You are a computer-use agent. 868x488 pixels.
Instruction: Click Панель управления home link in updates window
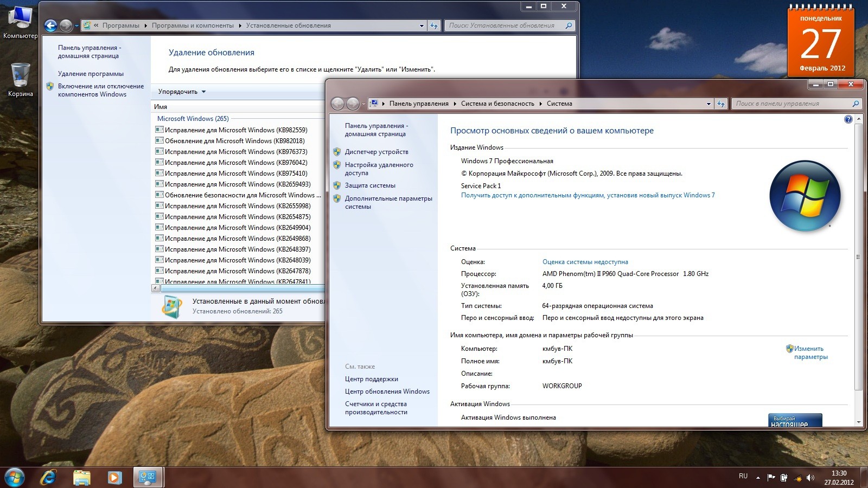(x=90, y=52)
